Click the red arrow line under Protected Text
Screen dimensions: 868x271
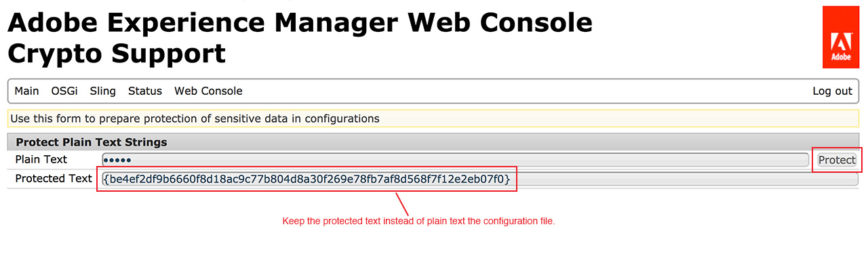tap(403, 203)
